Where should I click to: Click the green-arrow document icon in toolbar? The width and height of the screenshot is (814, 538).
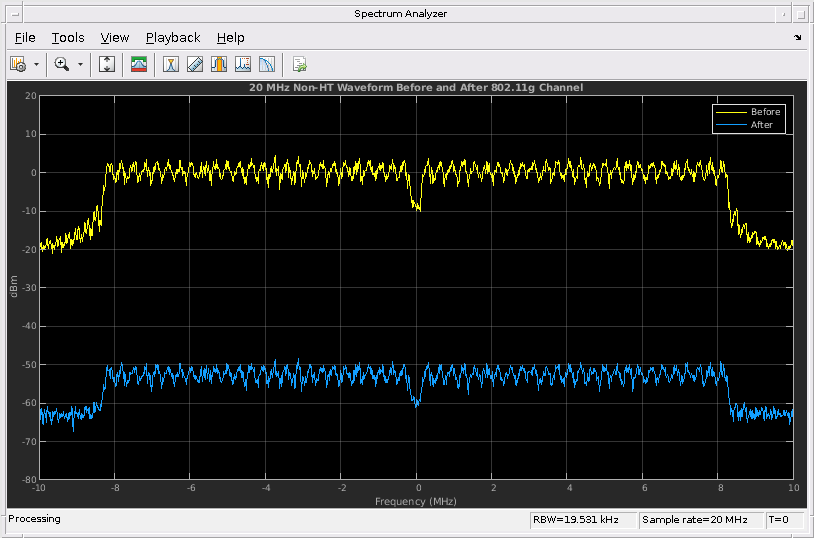pos(299,64)
